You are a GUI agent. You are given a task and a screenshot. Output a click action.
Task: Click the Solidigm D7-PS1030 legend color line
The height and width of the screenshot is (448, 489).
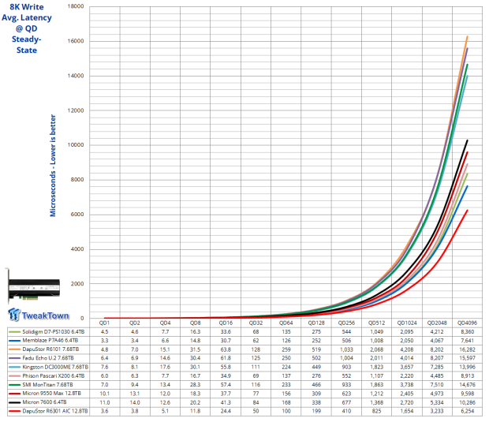(14, 332)
